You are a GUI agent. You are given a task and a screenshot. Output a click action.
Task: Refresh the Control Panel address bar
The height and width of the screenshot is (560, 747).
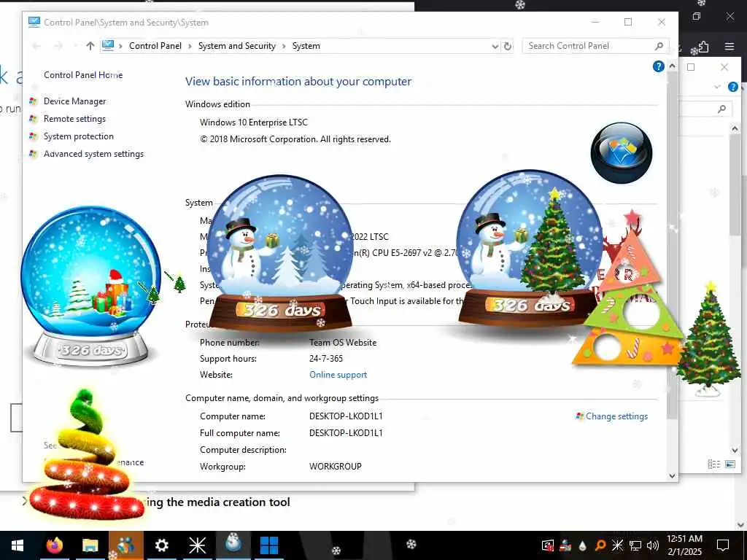click(508, 46)
